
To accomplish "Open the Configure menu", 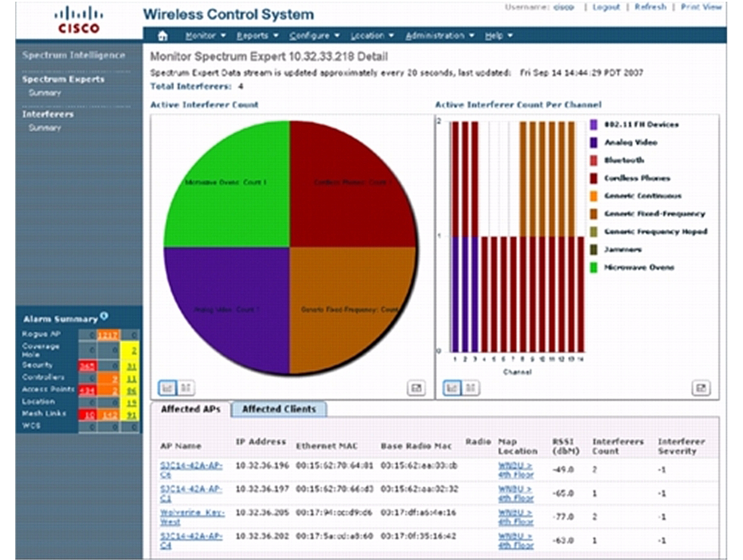I will pyautogui.click(x=314, y=36).
